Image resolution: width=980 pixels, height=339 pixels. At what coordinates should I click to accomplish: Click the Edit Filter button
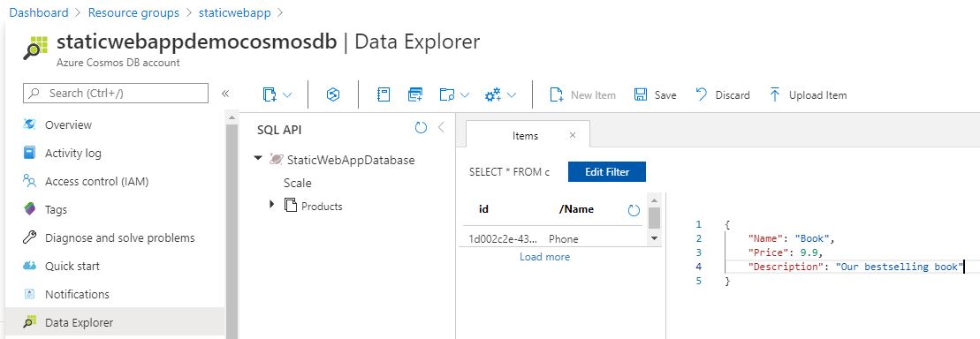(x=606, y=171)
